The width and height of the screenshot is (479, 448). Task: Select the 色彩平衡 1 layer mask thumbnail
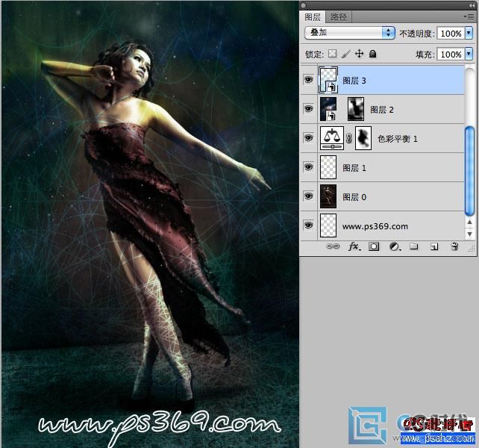coord(363,138)
